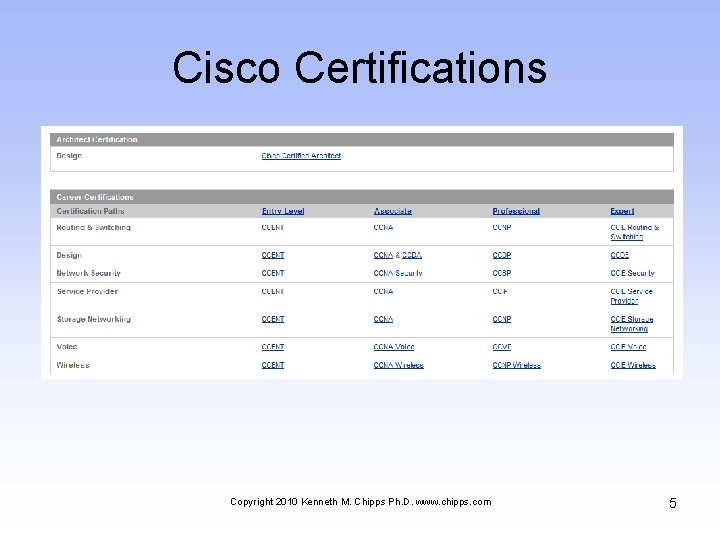Open the CCVP link
Viewport: 720px width, 540px height.
pyautogui.click(x=502, y=347)
